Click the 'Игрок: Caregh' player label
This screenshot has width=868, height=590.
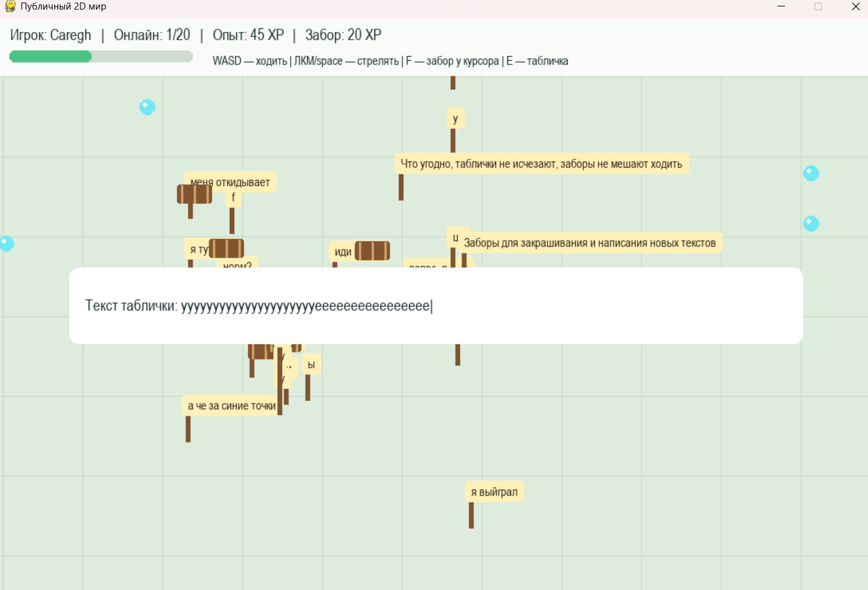[x=50, y=35]
